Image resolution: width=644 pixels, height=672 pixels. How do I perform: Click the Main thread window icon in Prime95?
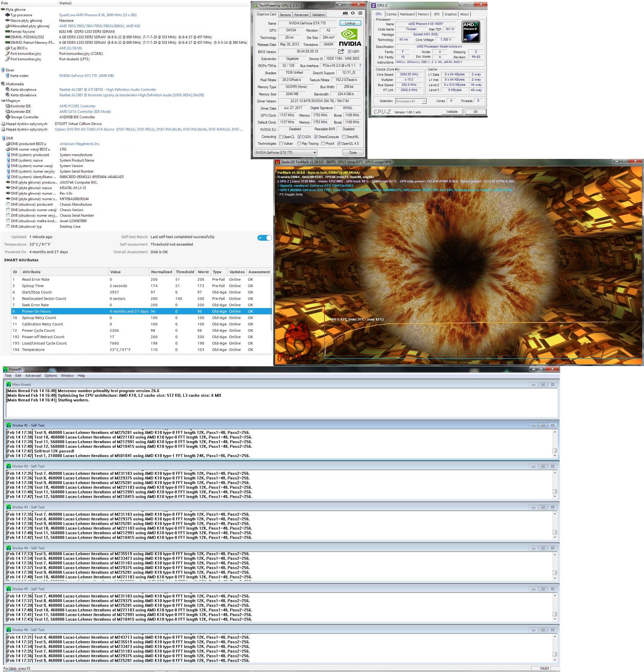[x=9, y=384]
